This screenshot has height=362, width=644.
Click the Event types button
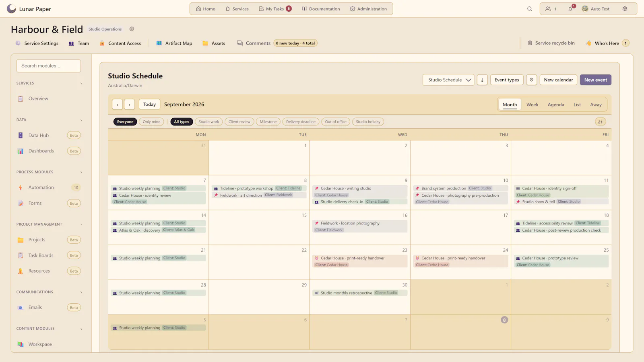507,80
